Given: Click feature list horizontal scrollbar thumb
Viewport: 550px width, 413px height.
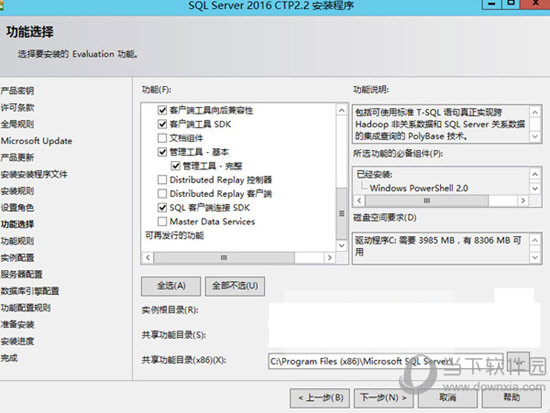Looking at the screenshot, I should pos(224,258).
